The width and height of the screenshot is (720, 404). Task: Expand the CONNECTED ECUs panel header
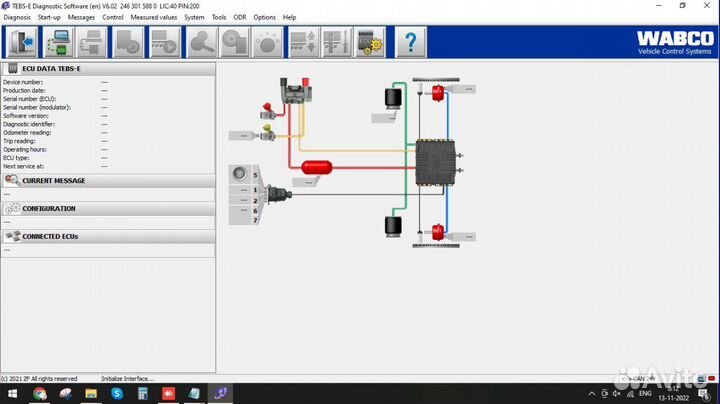108,236
